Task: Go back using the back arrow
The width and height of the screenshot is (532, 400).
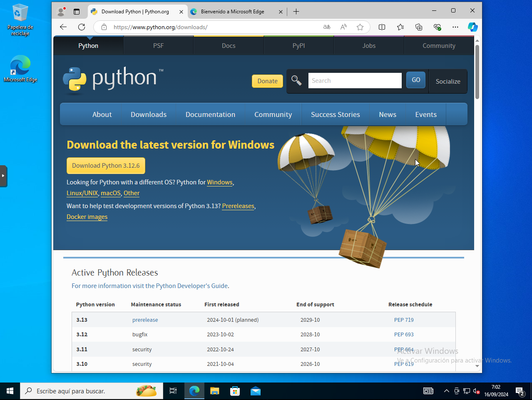Action: pyautogui.click(x=63, y=27)
